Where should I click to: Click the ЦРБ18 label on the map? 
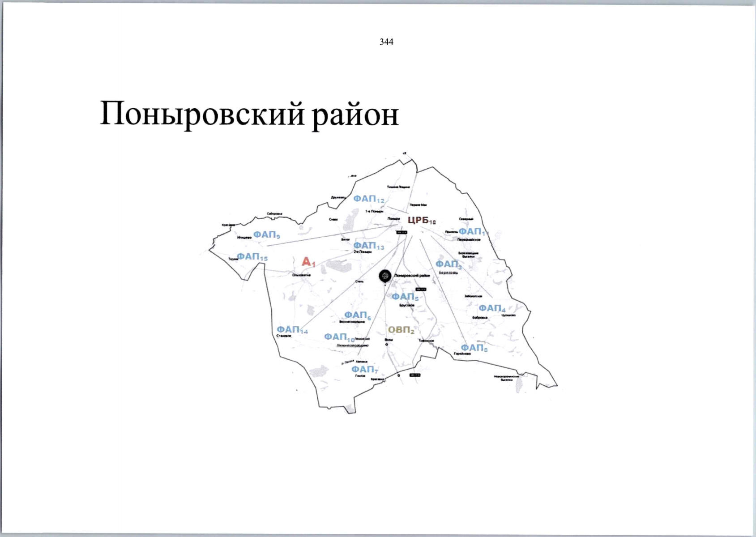422,220
